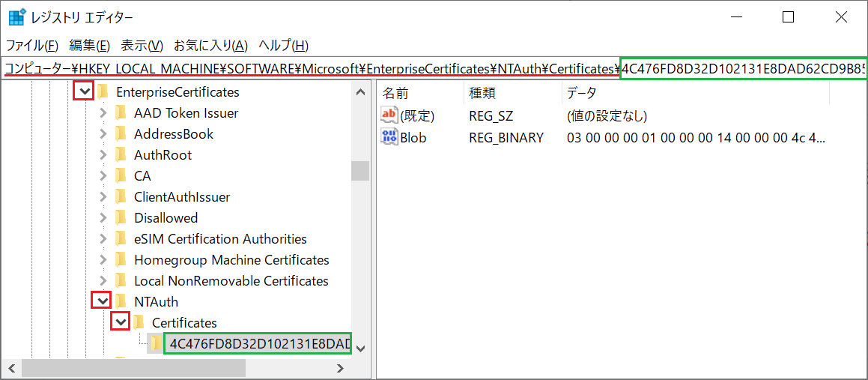The image size is (868, 380).
Task: Select the EnterpriseCertificates folder icon
Action: [103, 92]
